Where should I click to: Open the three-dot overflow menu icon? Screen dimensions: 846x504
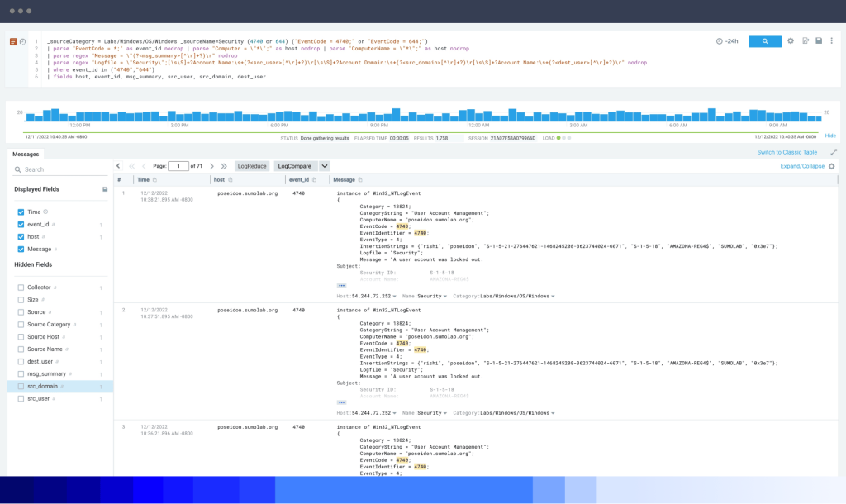point(831,40)
